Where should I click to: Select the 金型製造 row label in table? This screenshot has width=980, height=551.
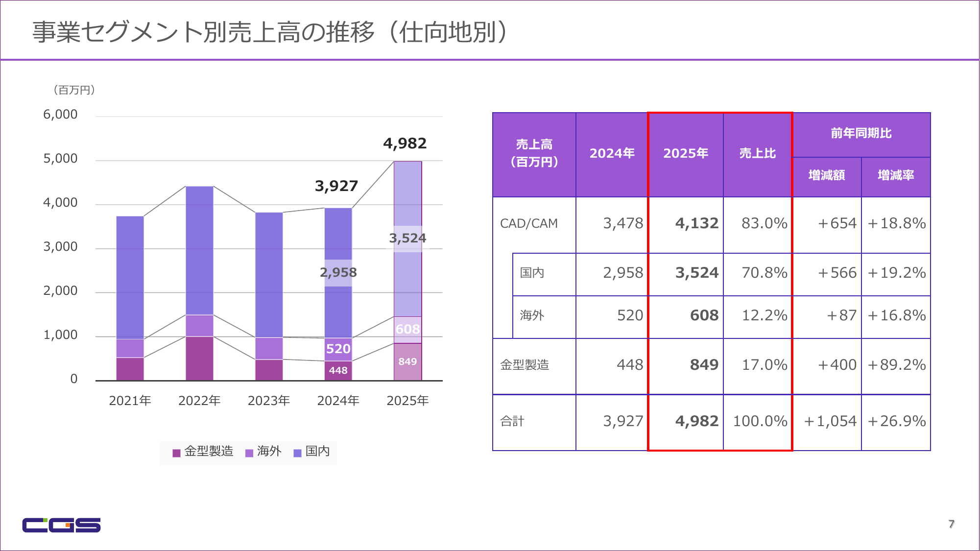[525, 365]
